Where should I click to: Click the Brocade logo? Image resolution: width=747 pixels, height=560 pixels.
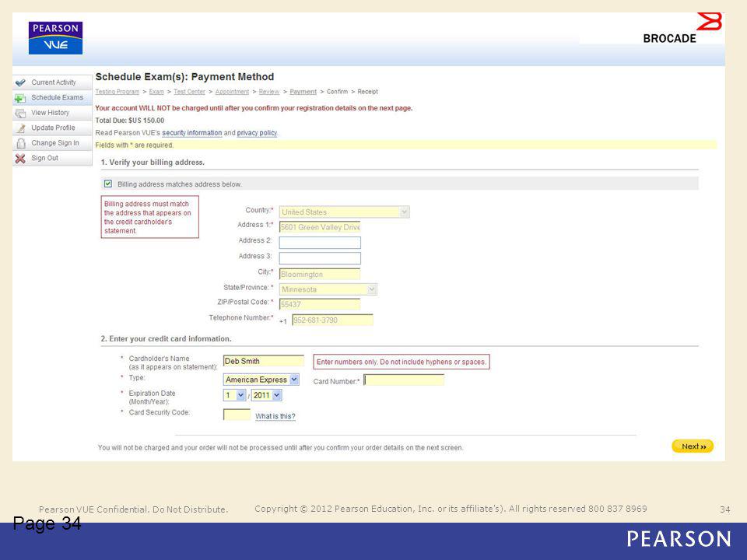tap(682, 29)
